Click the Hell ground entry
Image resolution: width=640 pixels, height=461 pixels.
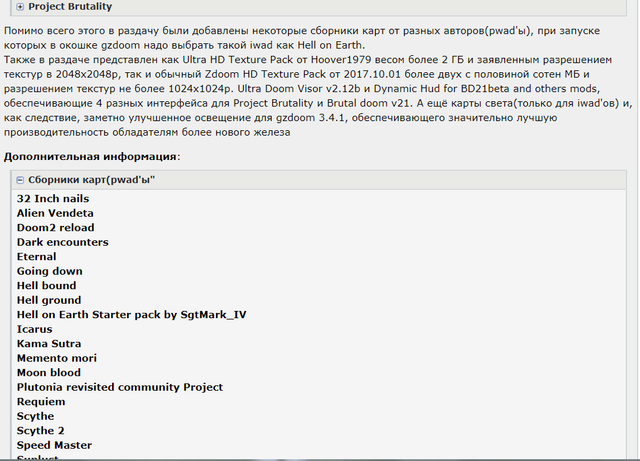pos(49,300)
